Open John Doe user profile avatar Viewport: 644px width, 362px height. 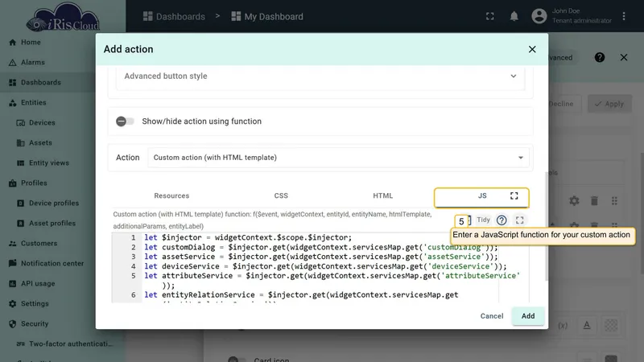[x=539, y=16]
